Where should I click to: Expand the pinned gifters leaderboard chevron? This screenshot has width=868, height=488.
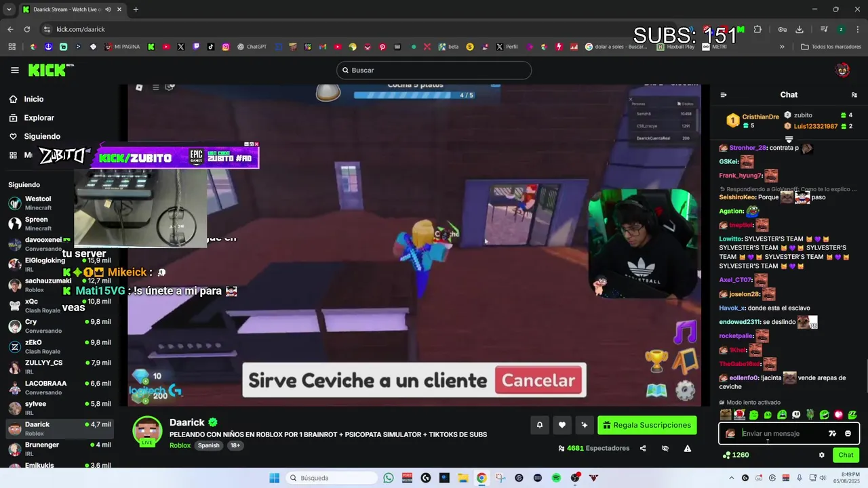(789, 140)
